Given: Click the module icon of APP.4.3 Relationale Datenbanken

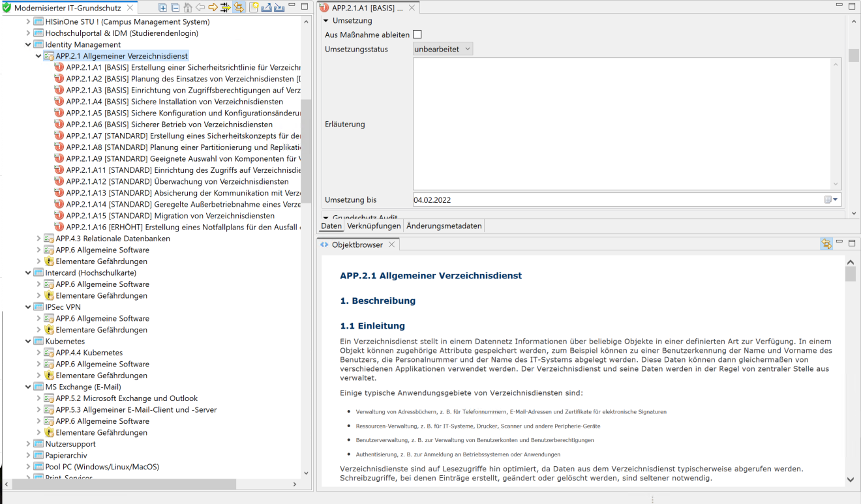Looking at the screenshot, I should (x=49, y=239).
